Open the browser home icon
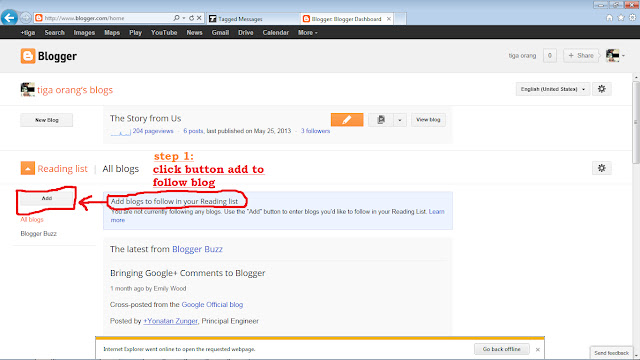The width and height of the screenshot is (640, 360). pos(609,18)
